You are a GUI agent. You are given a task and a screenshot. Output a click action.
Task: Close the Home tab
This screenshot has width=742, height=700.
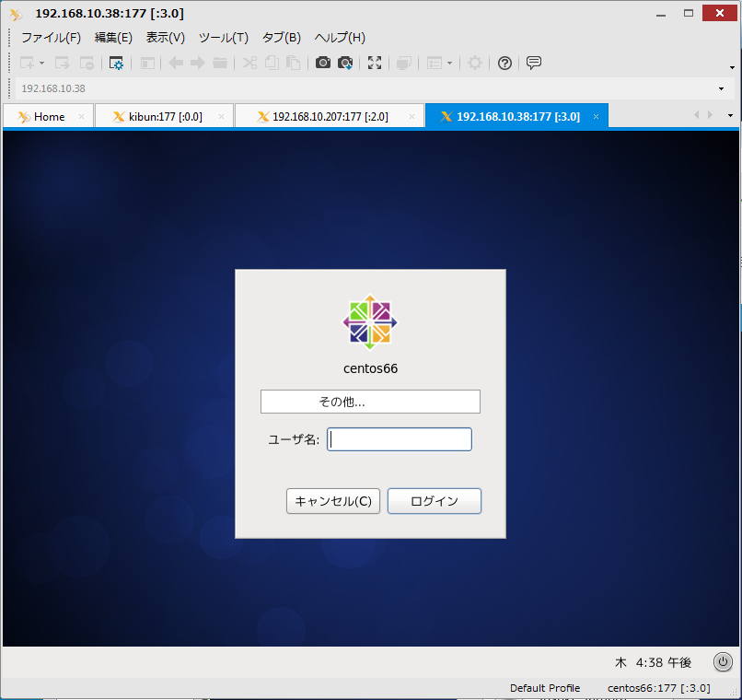click(81, 116)
